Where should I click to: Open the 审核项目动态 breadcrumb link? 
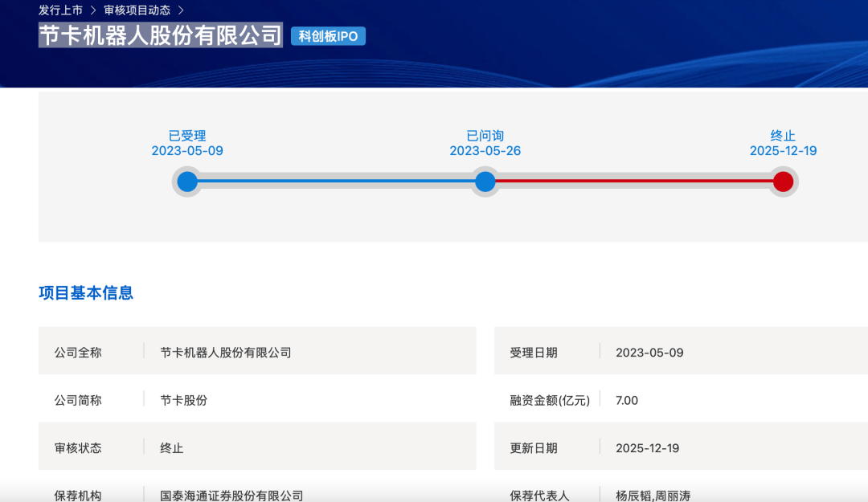click(x=137, y=10)
